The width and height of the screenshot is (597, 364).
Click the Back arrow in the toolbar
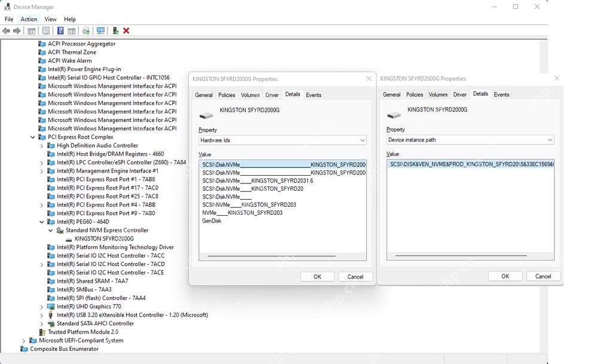point(6,31)
